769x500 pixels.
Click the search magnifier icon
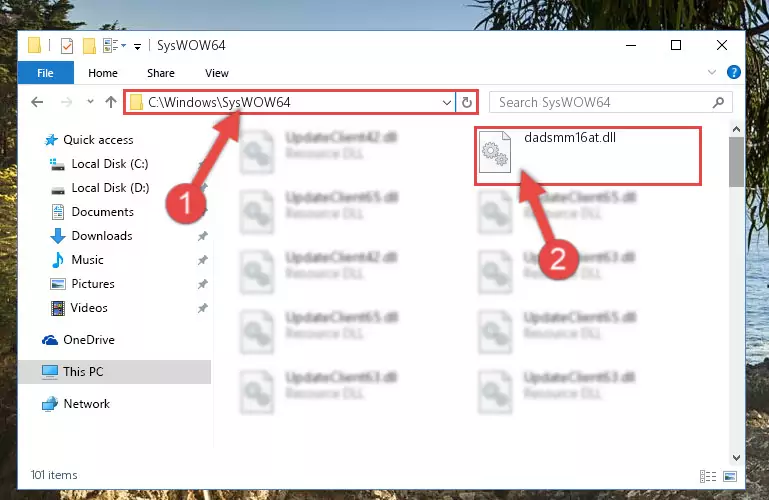718,102
